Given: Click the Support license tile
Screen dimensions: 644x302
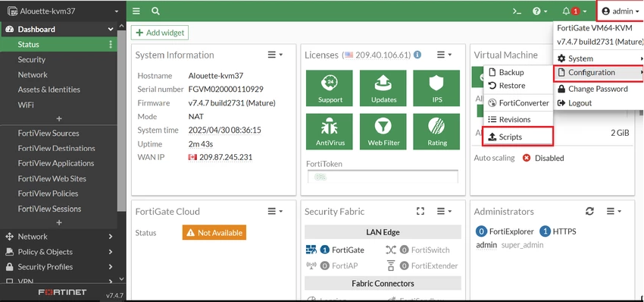Looking at the screenshot, I should [330, 88].
